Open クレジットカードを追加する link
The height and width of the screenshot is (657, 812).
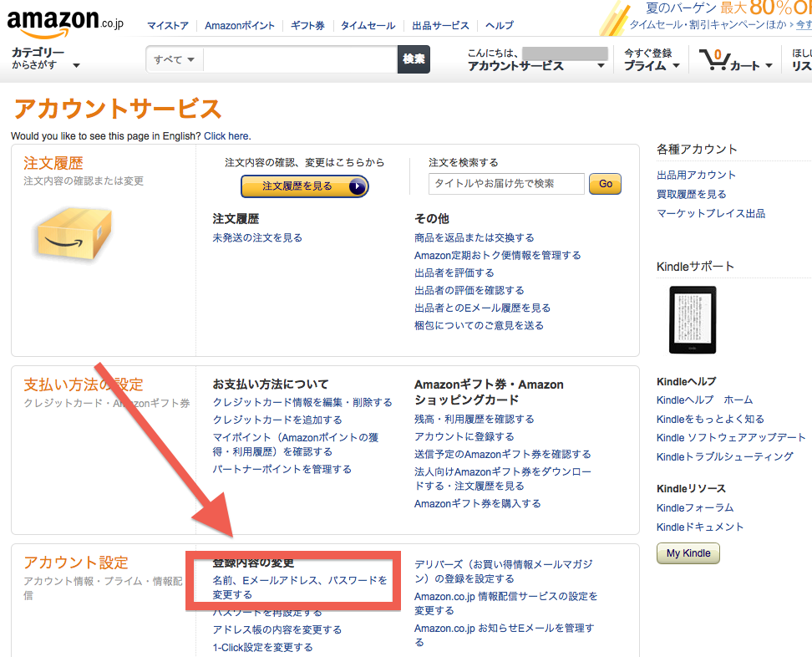(277, 420)
